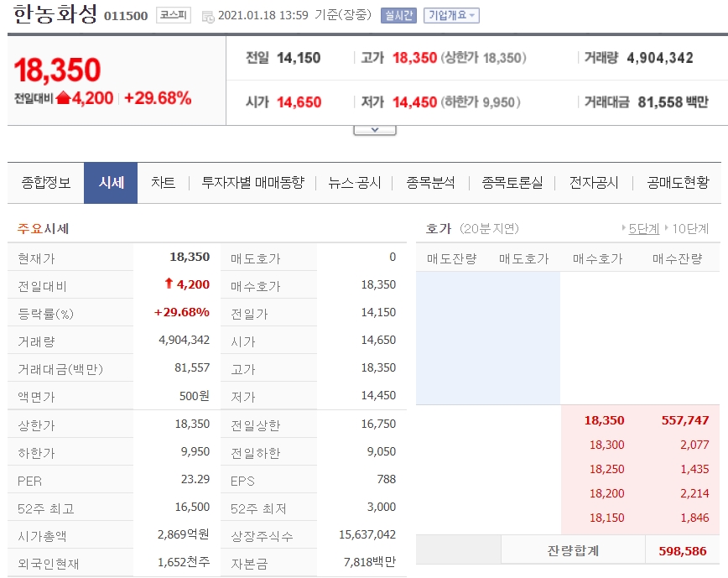Click the 거래대금 value 81,558 백만
728x578 pixels.
(673, 102)
